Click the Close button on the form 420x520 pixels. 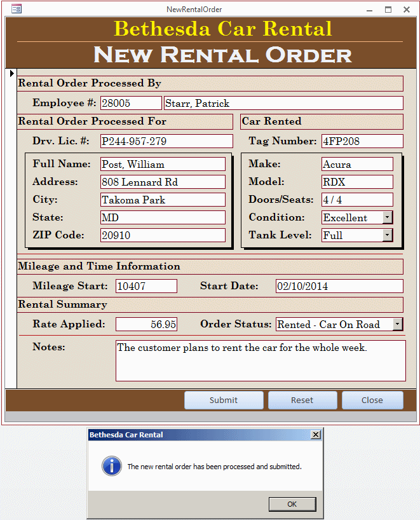[372, 400]
